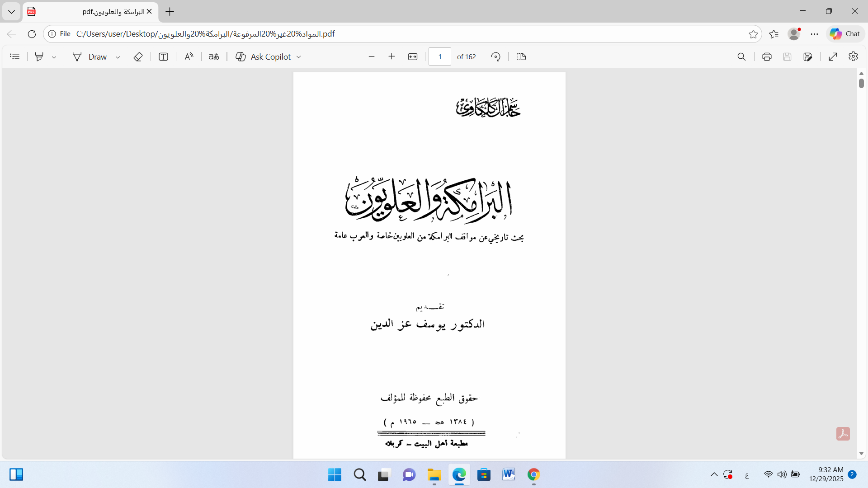Screen dimensions: 868x488
Task: Toggle Fit to width view
Action: click(413, 56)
